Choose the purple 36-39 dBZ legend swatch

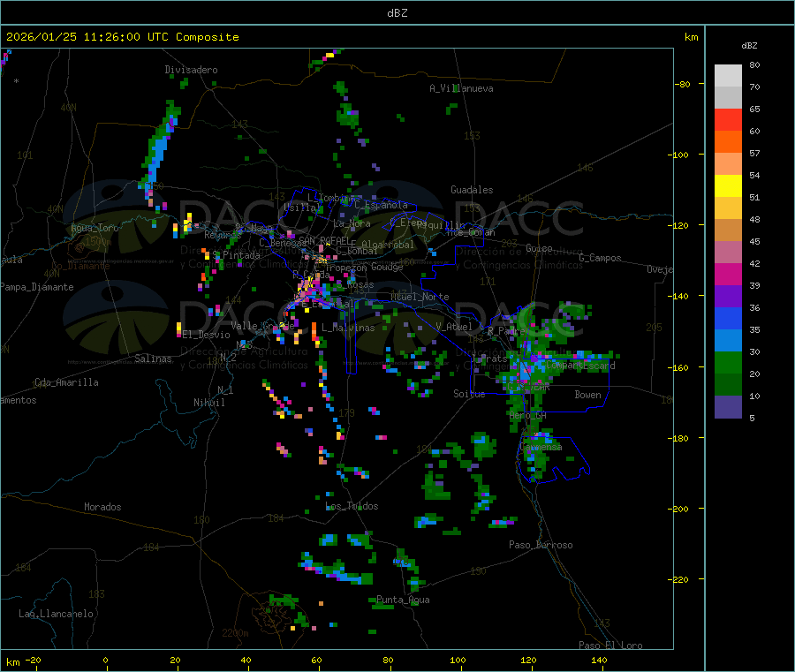(x=728, y=297)
